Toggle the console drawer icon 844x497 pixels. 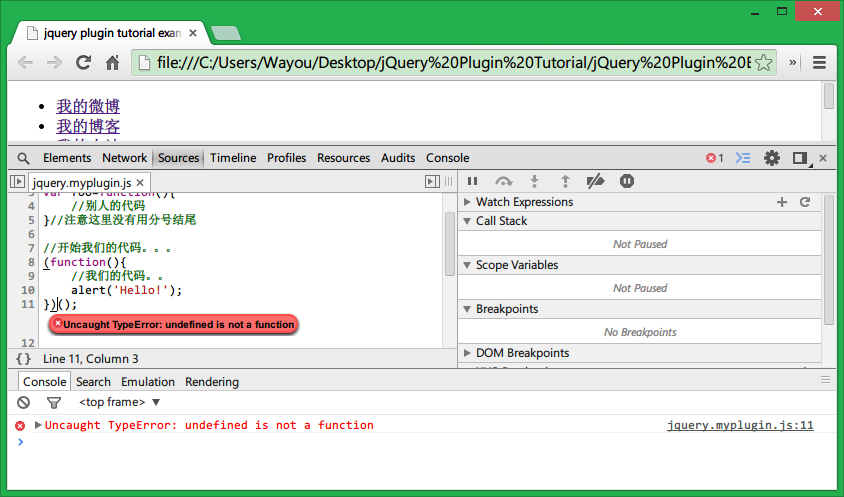(743, 158)
